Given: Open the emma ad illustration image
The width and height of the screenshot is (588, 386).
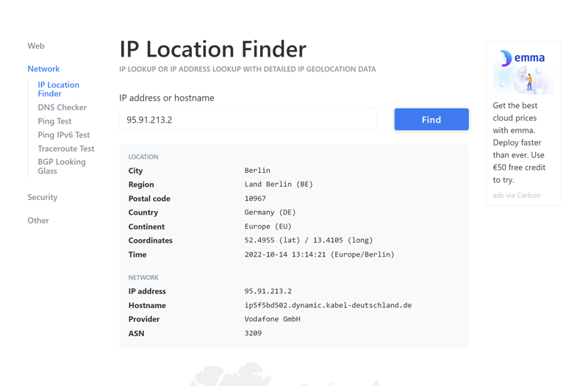Looking at the screenshot, I should pyautogui.click(x=523, y=71).
